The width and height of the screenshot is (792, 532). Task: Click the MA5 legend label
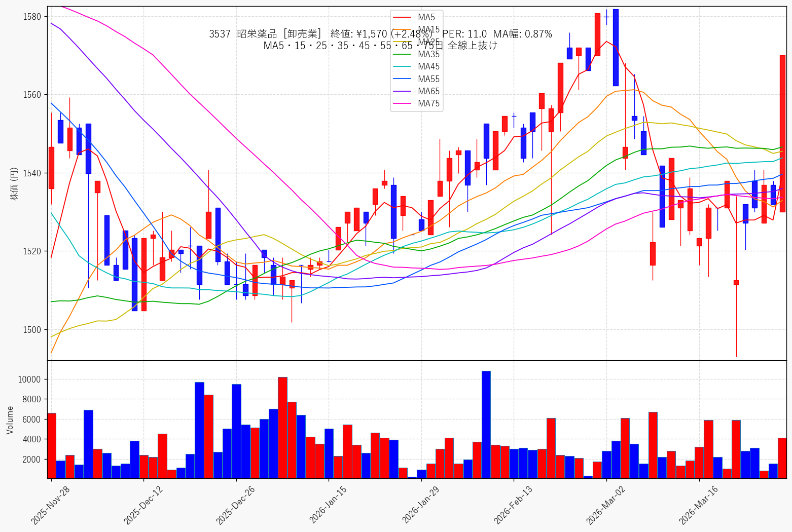[426, 17]
